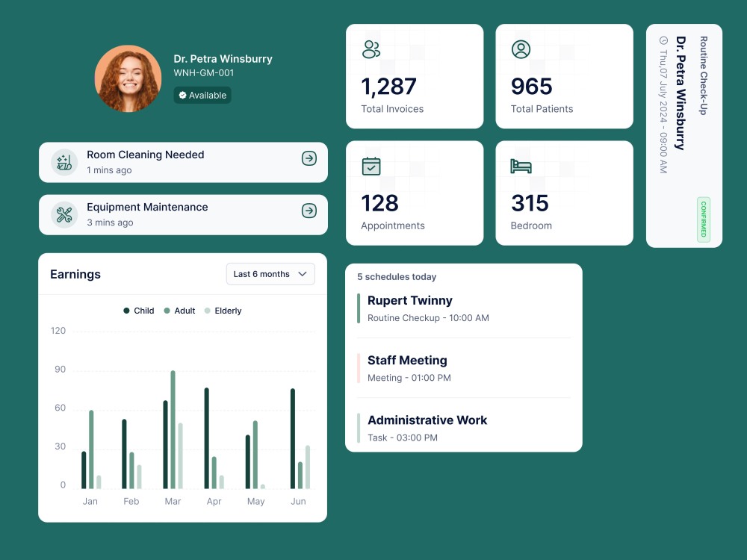
Task: Toggle the Child series in the legend
Action: (x=139, y=311)
